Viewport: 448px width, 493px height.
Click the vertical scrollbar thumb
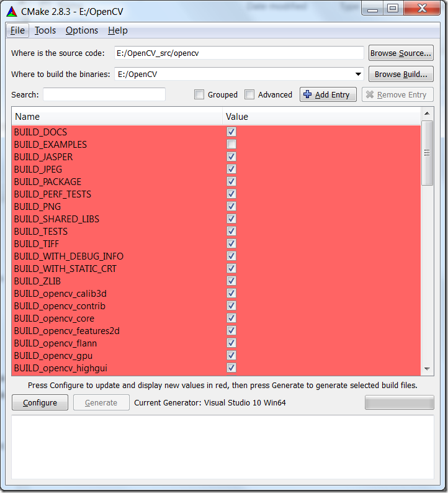(427, 153)
